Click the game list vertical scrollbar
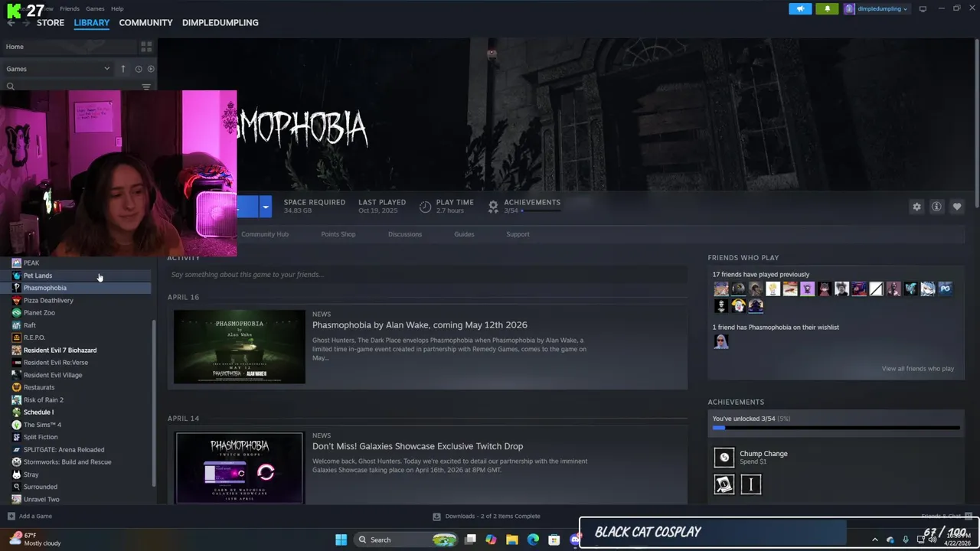This screenshot has height=551, width=980. coord(154,403)
